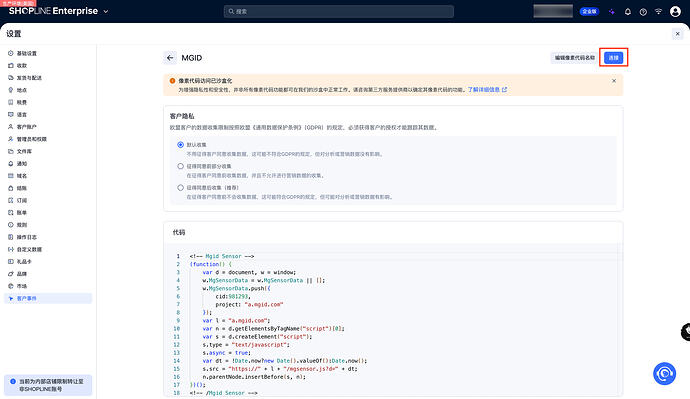Select the 默认收集 radio option
The height and width of the screenshot is (399, 690).
click(180, 145)
